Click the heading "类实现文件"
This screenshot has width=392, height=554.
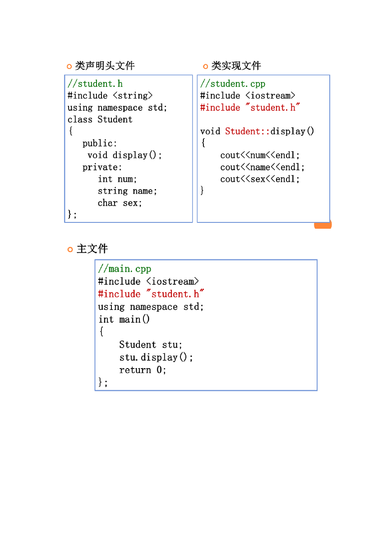click(x=236, y=66)
